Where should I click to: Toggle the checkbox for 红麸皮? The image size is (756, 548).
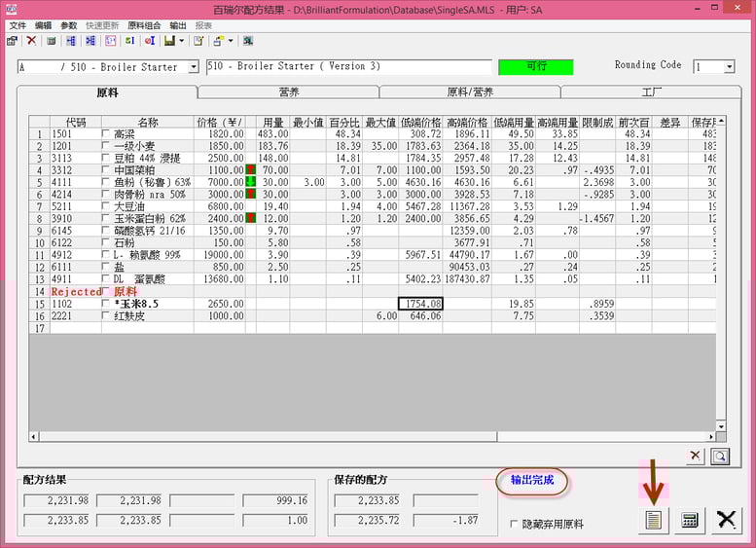click(x=106, y=315)
